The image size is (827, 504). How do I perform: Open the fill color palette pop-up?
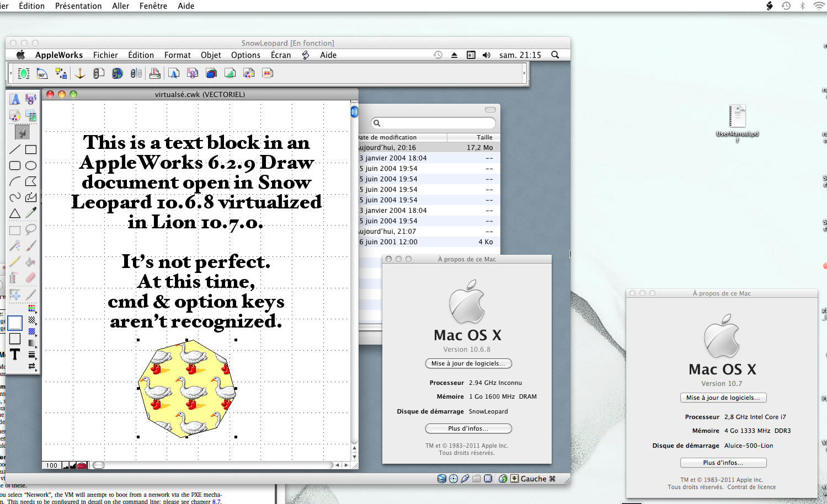pos(32,309)
